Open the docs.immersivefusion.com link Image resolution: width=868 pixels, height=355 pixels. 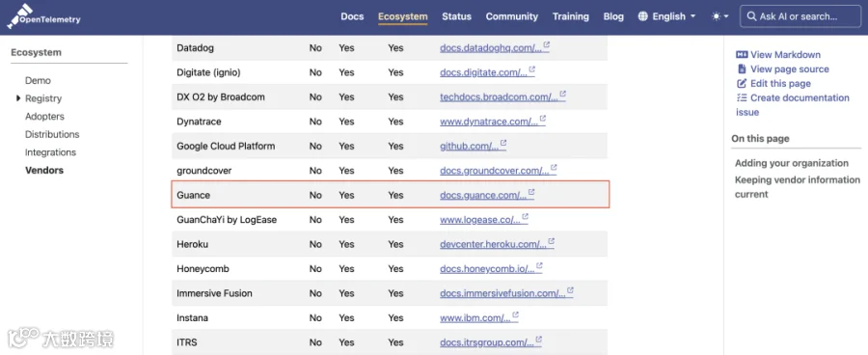coord(502,293)
